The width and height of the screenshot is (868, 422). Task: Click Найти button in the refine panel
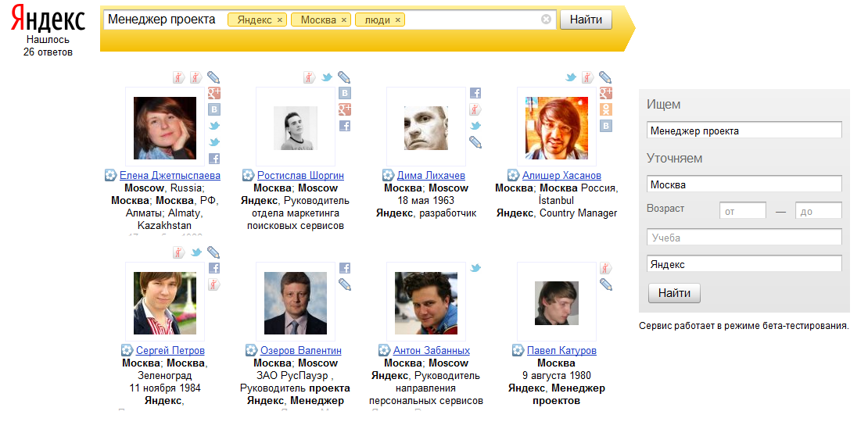[674, 293]
